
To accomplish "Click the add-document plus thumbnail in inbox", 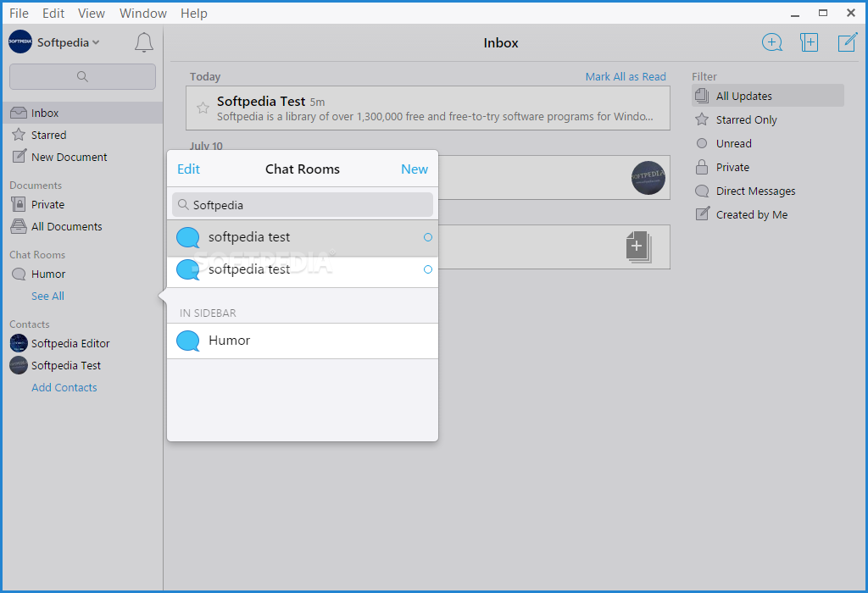I will 638,247.
